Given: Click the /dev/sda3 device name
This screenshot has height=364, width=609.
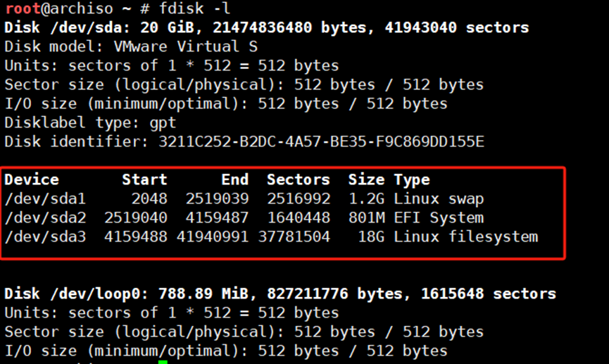Looking at the screenshot, I should pyautogui.click(x=44, y=237).
